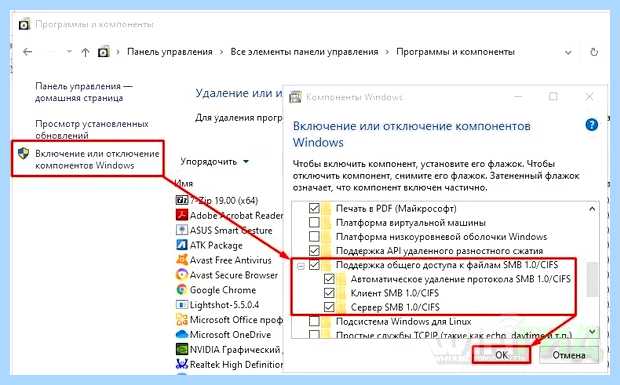The image size is (620, 385).
Task: Select ASUS Smart Gesture name text
Action: (231, 230)
